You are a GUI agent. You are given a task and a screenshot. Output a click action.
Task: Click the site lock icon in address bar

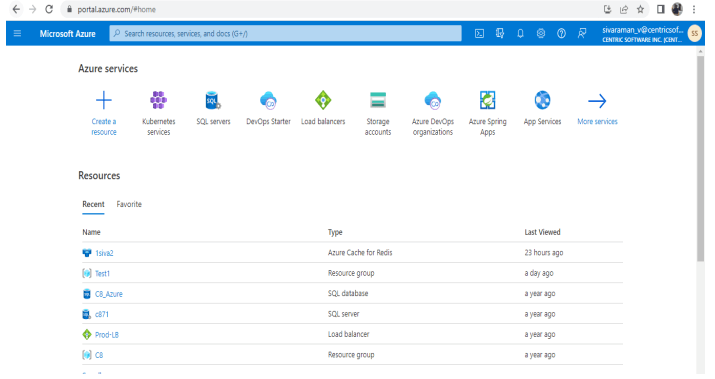[69, 9]
